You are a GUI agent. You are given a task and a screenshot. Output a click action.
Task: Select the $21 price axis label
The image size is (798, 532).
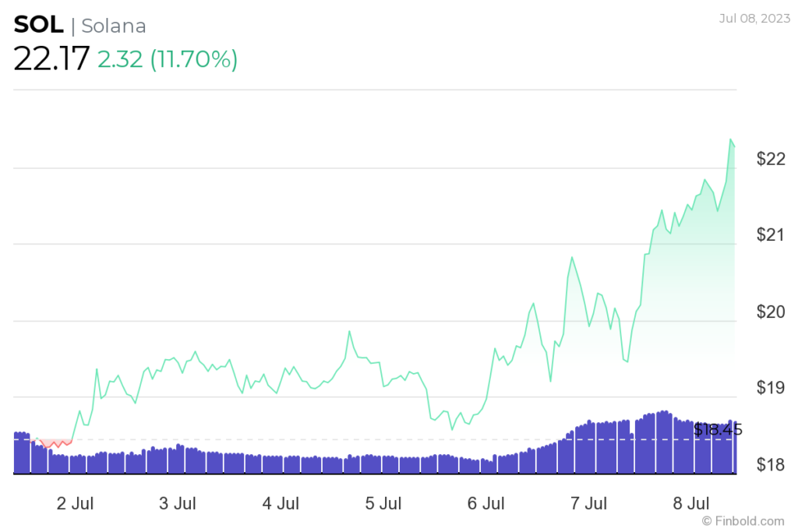pos(768,233)
